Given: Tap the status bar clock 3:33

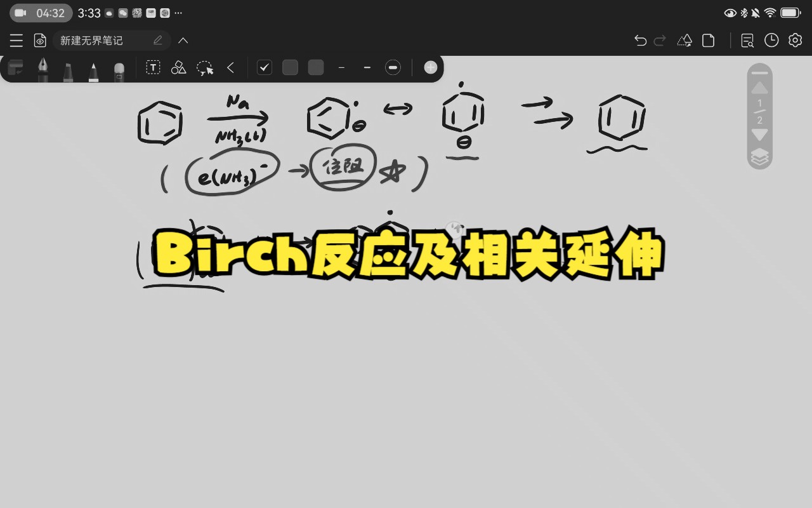Looking at the screenshot, I should 89,13.
